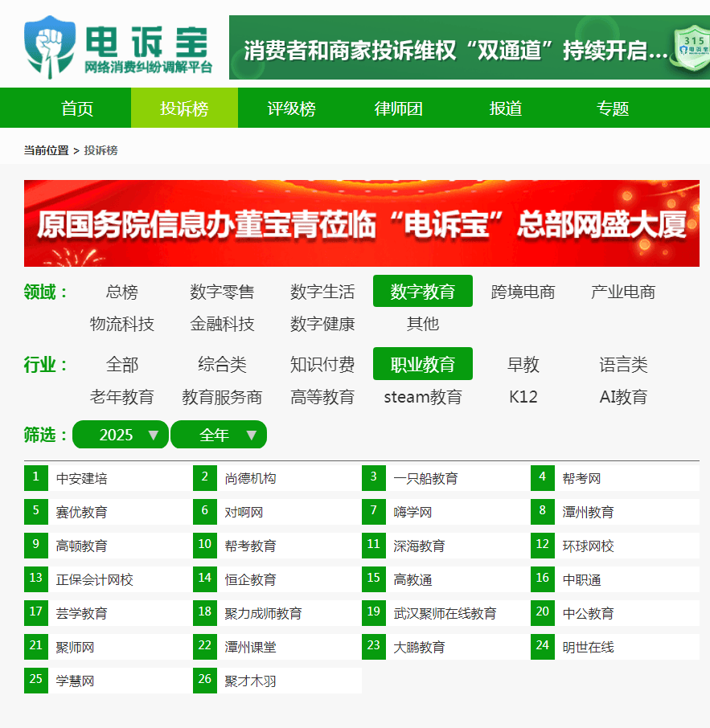Choose the AI教育 industry filter
Image resolution: width=710 pixels, height=728 pixels.
click(x=623, y=397)
